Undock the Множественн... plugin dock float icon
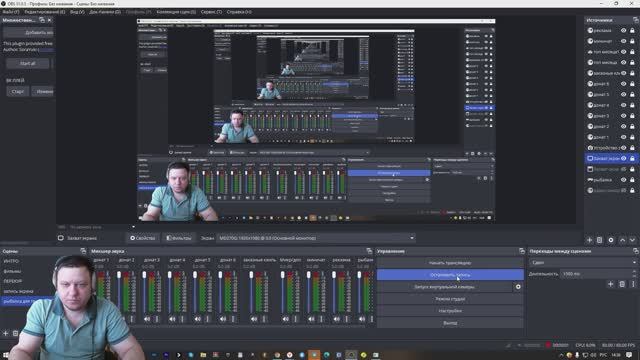640x360 pixels. (42, 20)
